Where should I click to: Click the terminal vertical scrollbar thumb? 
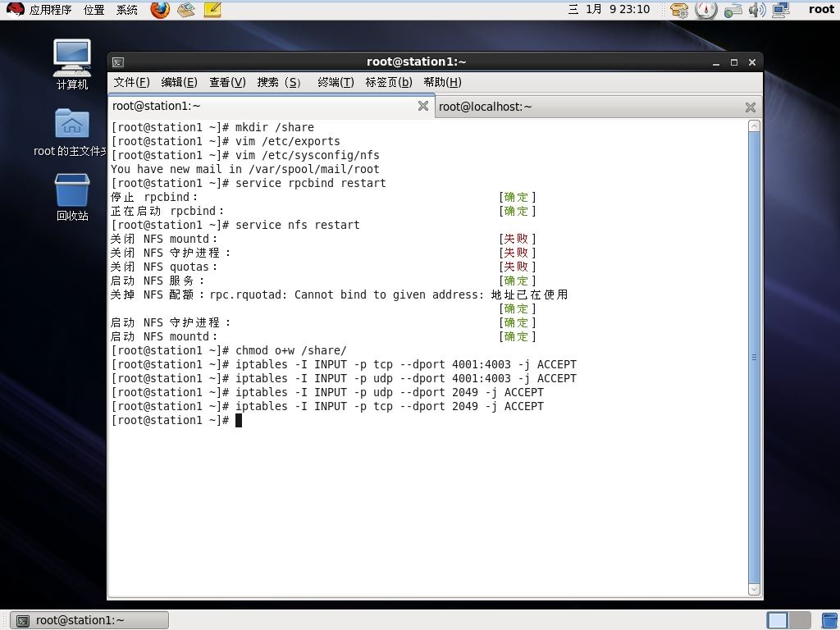point(755,358)
